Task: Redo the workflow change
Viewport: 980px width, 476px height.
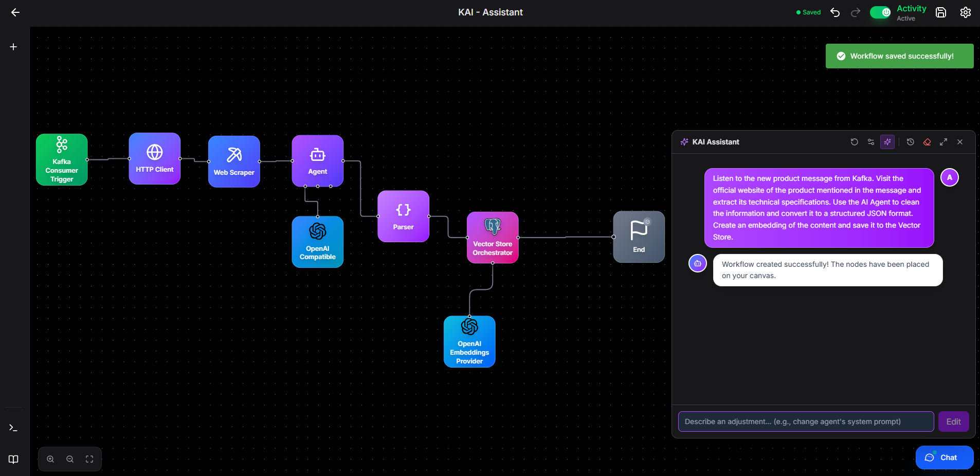Action: coord(856,12)
